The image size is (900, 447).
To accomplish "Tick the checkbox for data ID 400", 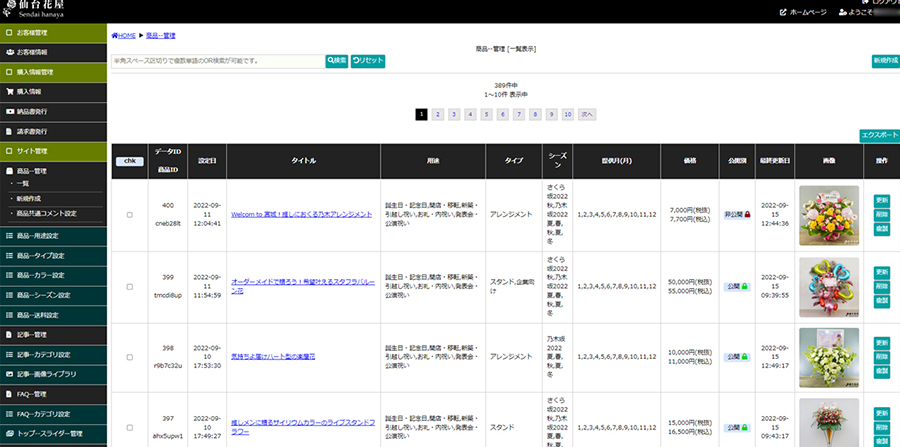I will (130, 215).
